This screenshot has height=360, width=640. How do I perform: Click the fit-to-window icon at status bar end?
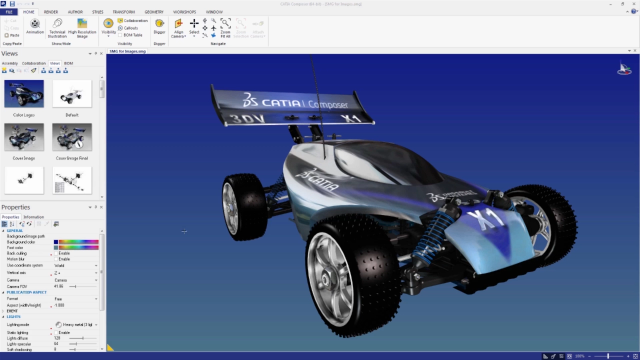[636, 356]
